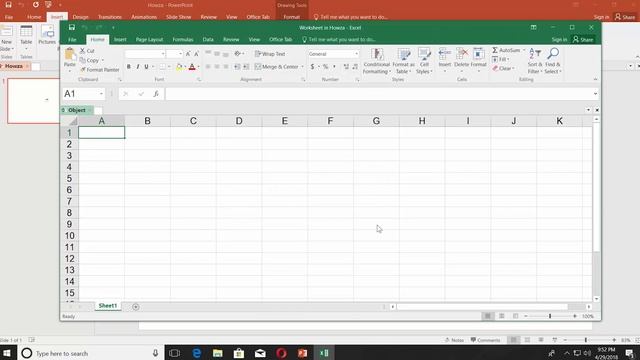The width and height of the screenshot is (640, 360).
Task: Click the Format cells icon
Action: [x=478, y=54]
